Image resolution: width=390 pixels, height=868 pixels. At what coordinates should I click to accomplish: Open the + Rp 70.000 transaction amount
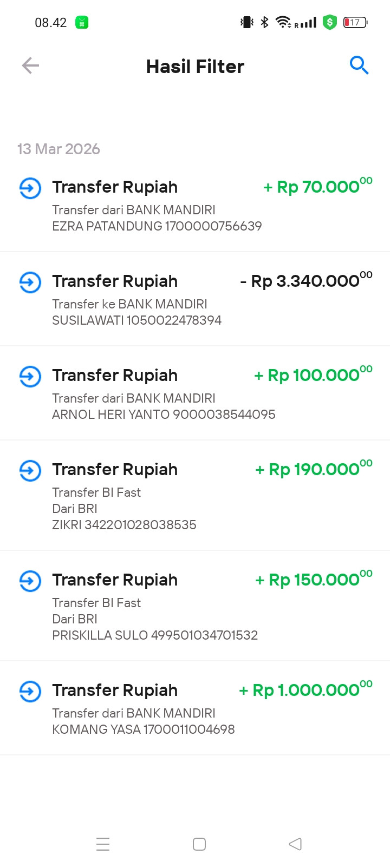318,186
